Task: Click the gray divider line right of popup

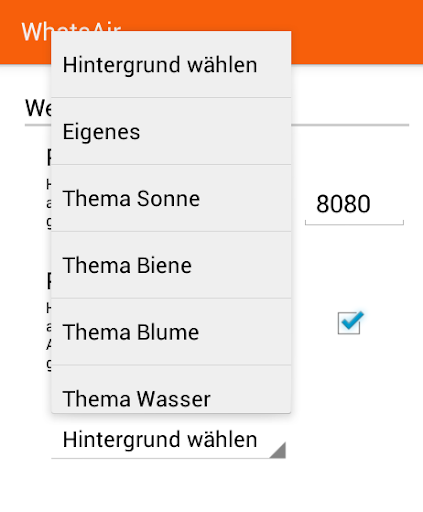Action: 350,125
